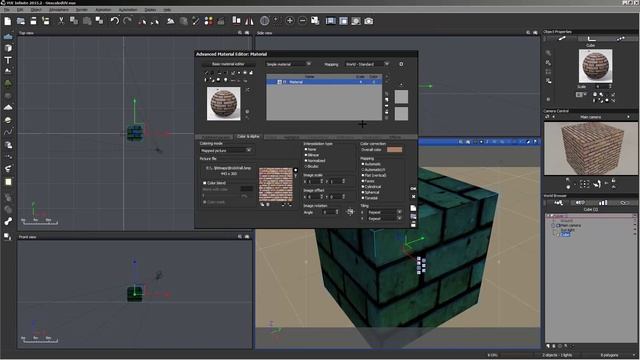This screenshot has height=360, width=640.
Task: Select the spline curve tool in the left toolbar
Action: click(8, 132)
